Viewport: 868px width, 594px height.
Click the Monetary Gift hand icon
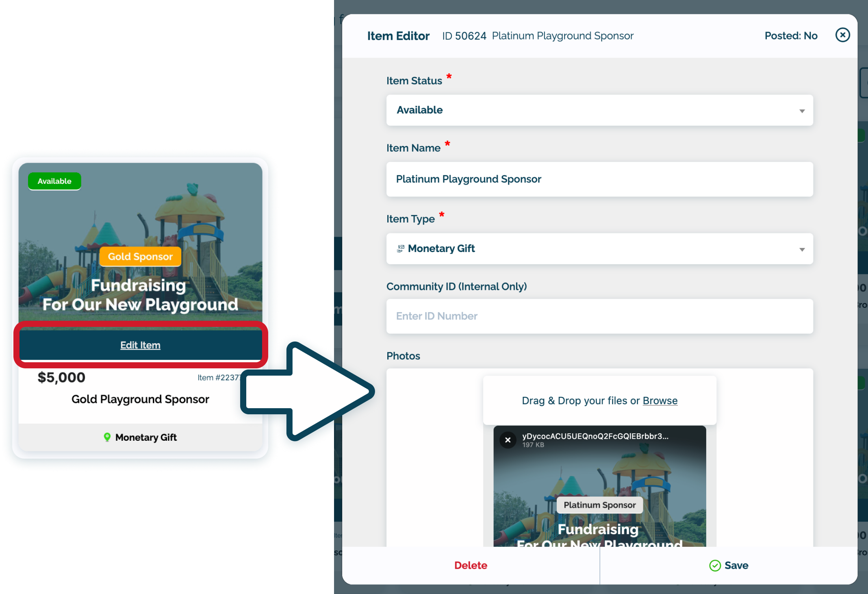[x=401, y=248]
